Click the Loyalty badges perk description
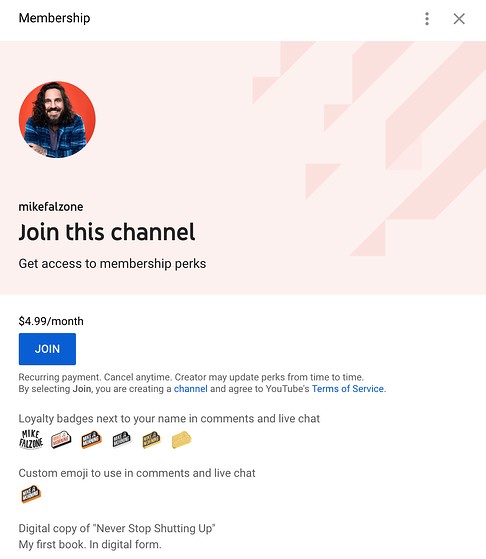This screenshot has height=559, width=486. click(x=169, y=418)
